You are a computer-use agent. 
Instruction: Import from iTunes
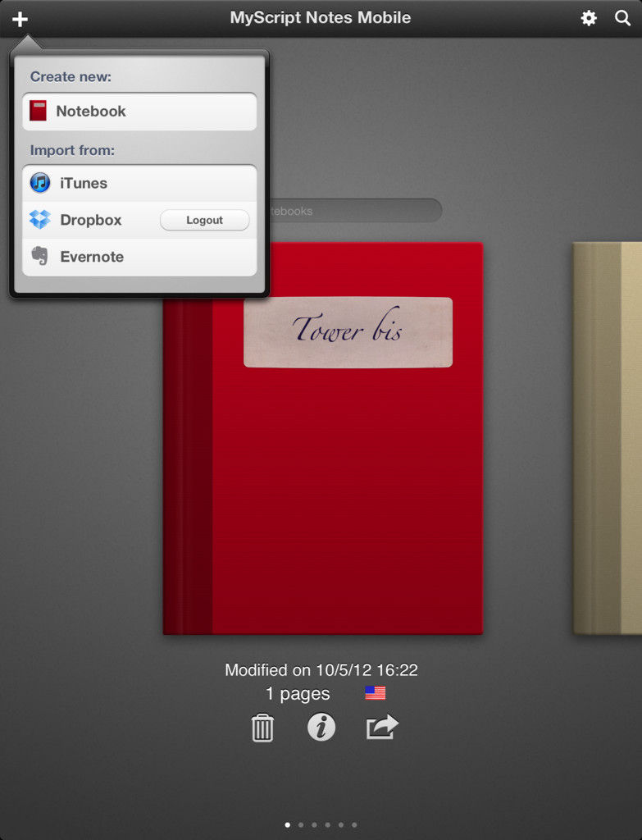(139, 183)
